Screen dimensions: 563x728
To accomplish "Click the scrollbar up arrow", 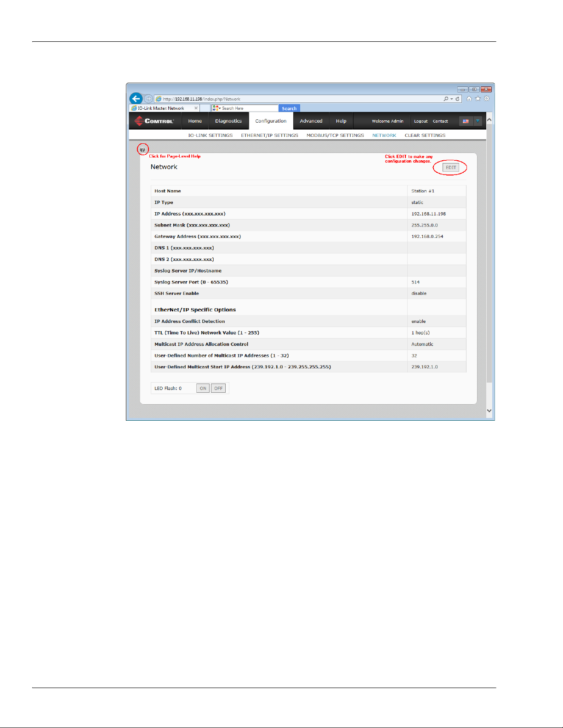I will click(489, 120).
